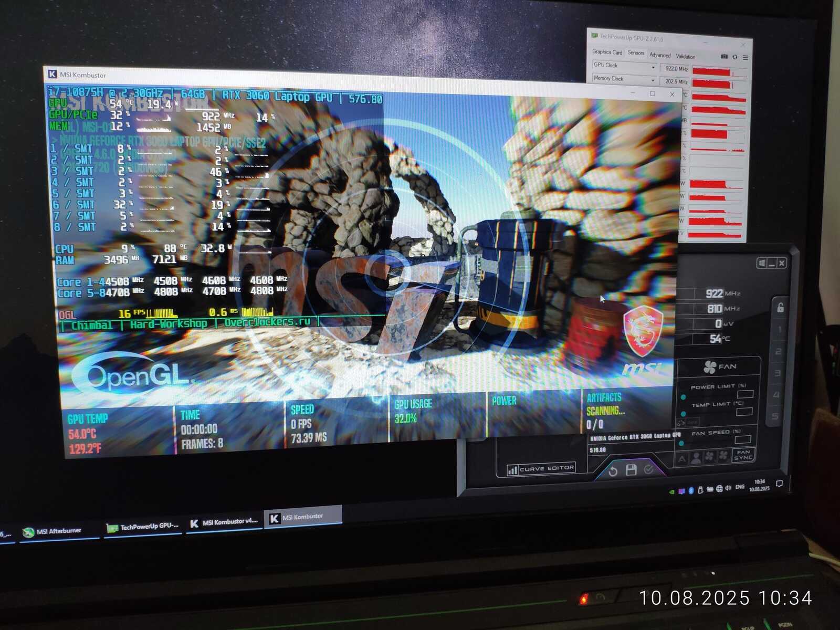The image size is (840, 630).
Task: Select Afterburner profile slot 1
Action: pyautogui.click(x=780, y=329)
